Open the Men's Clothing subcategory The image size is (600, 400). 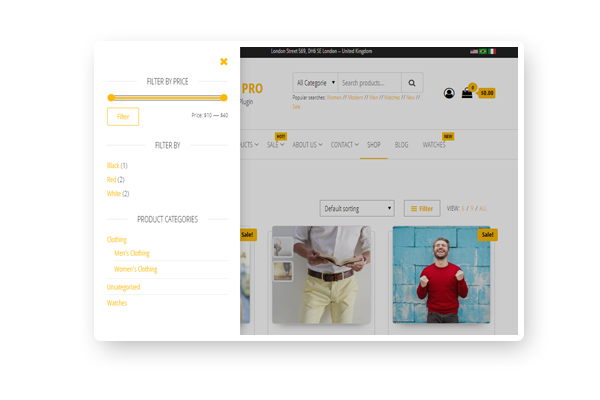(132, 253)
